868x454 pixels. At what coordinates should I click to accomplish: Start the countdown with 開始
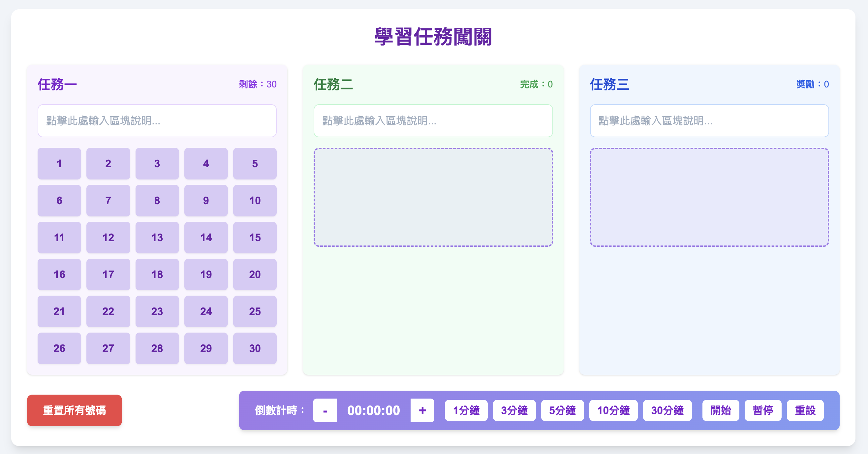point(720,410)
